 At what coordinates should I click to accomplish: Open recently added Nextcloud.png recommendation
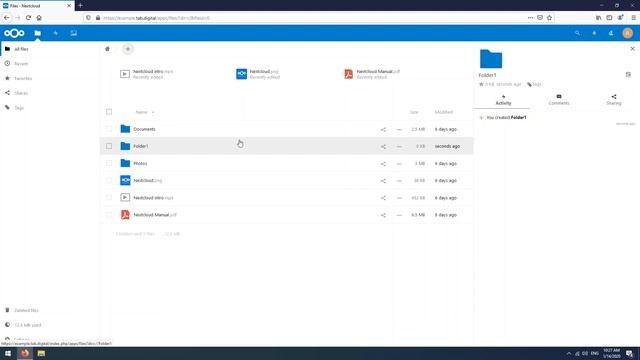coord(258,74)
